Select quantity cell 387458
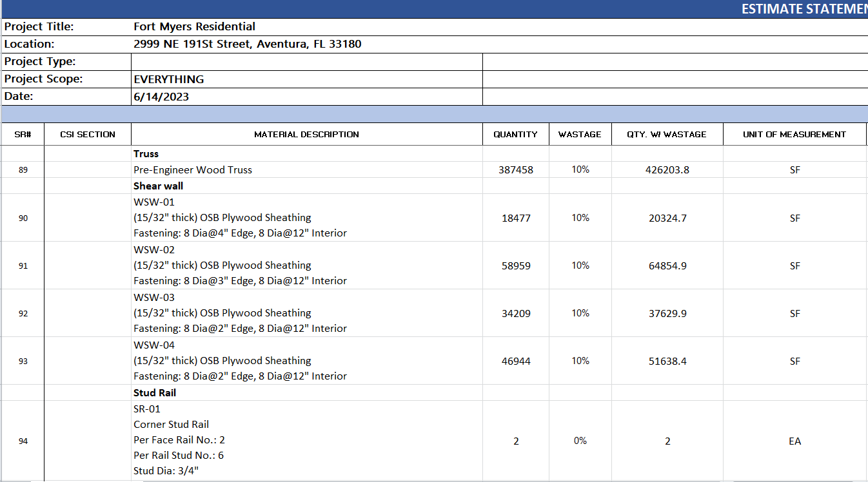This screenshot has height=482, width=868. click(516, 170)
